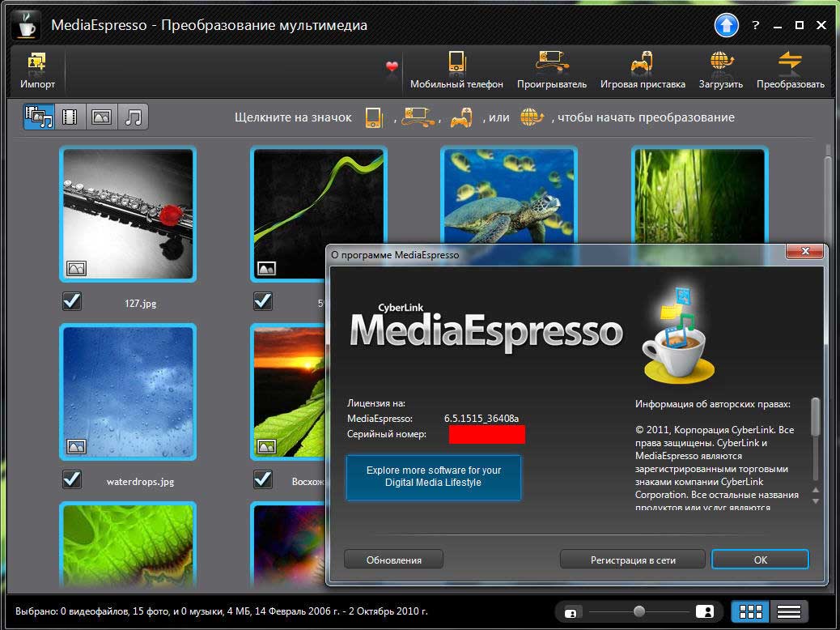Open the Загрузить upload option
The width and height of the screenshot is (840, 630).
(720, 70)
